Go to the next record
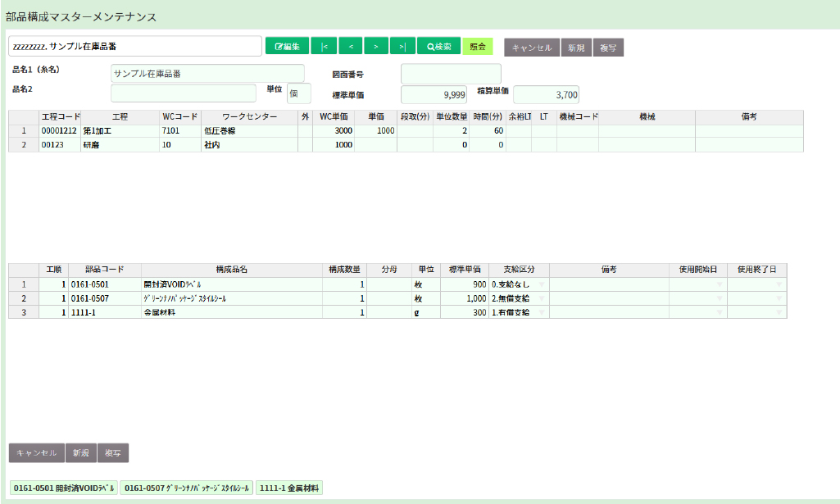840x504 pixels. pyautogui.click(x=376, y=47)
